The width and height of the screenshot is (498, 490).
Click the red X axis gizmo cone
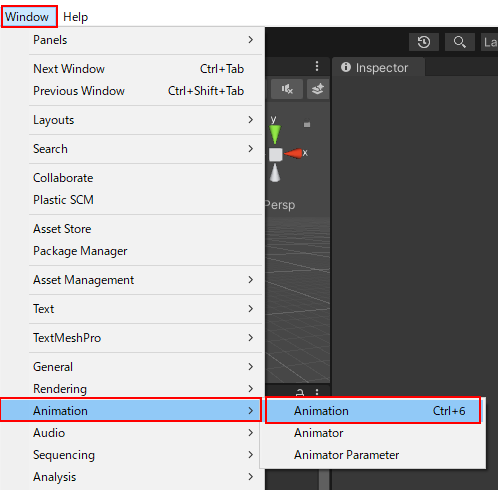(x=294, y=154)
